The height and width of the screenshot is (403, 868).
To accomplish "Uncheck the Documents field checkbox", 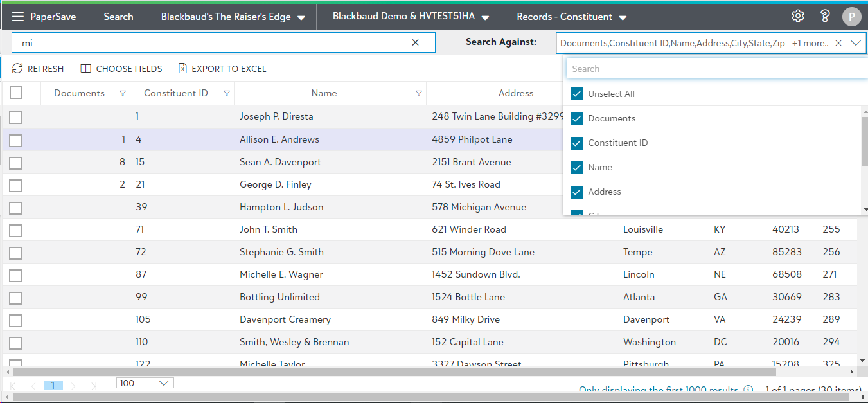I will (x=577, y=118).
